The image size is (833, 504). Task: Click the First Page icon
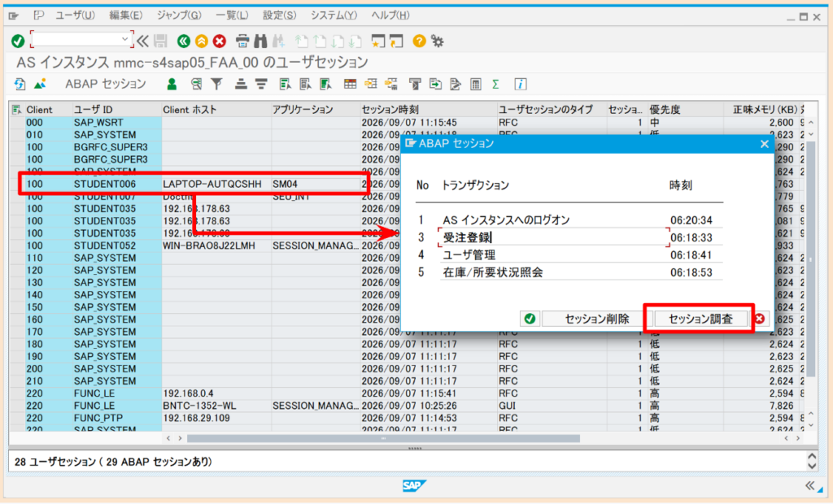302,41
